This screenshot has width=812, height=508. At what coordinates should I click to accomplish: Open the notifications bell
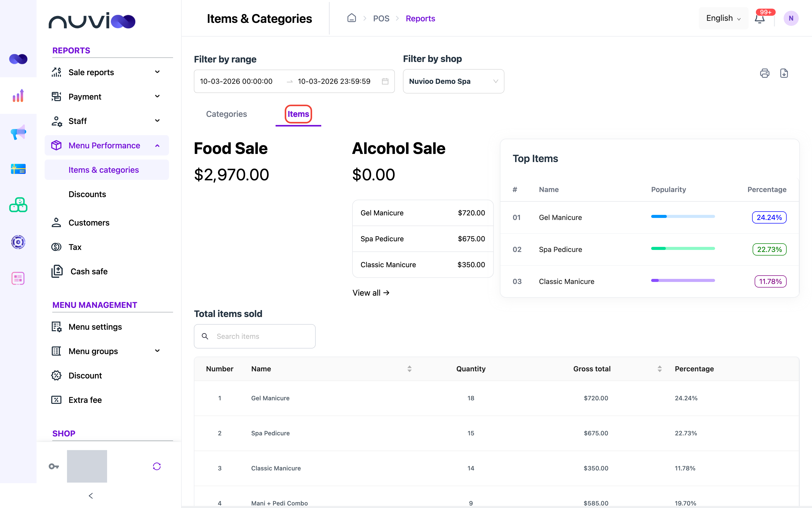[x=760, y=19]
